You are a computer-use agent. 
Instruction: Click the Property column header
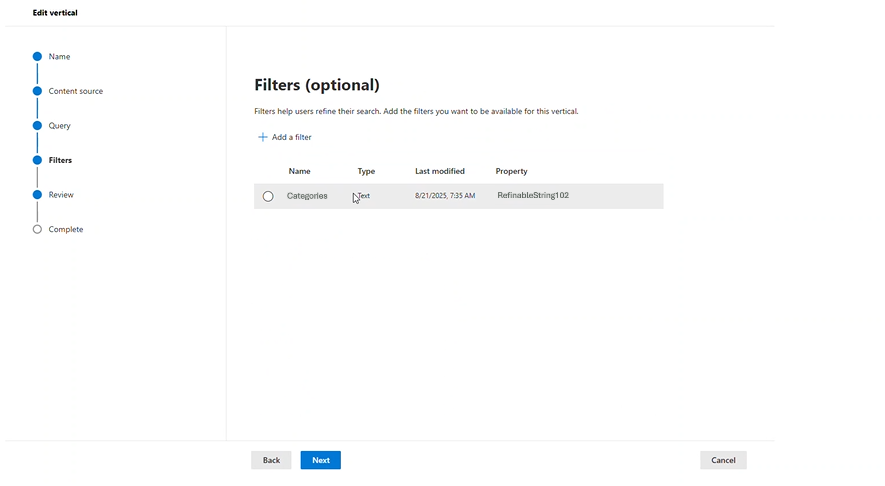coord(511,171)
